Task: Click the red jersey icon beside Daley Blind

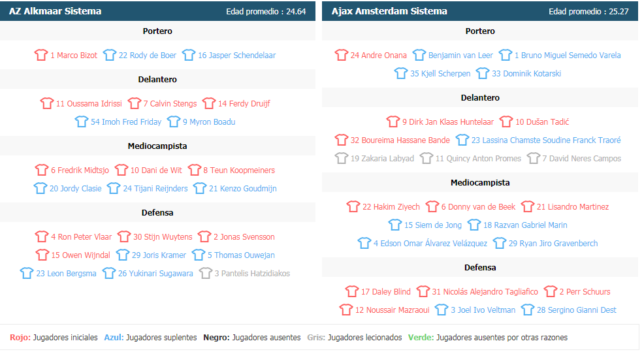Action: pos(352,291)
